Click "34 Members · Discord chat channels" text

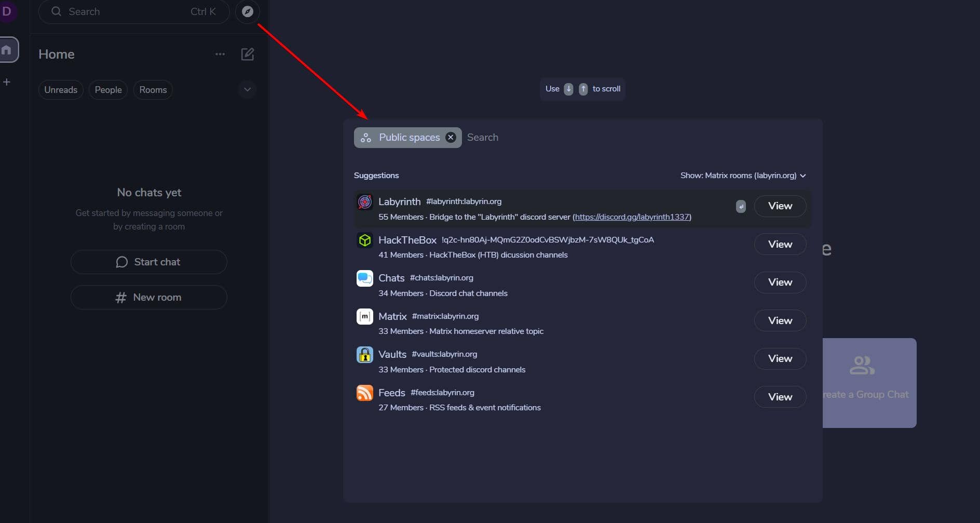[443, 293]
